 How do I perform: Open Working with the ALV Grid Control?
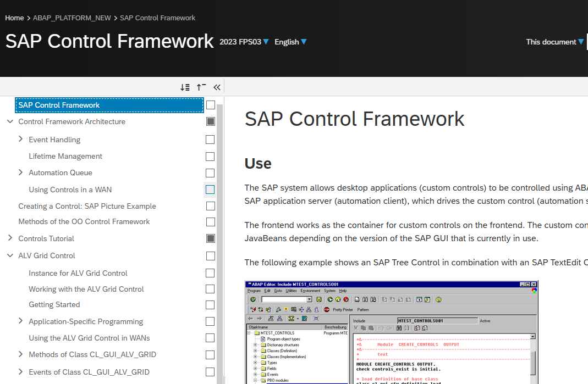[x=86, y=289]
